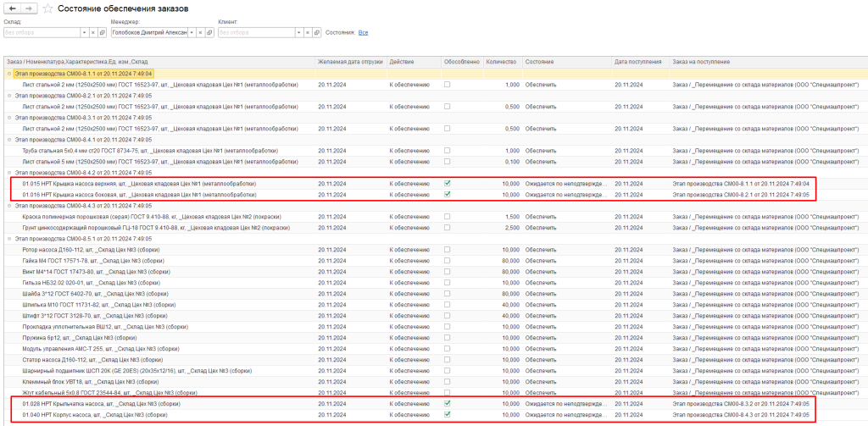Clear the Клиент filter with X icon

308,33
